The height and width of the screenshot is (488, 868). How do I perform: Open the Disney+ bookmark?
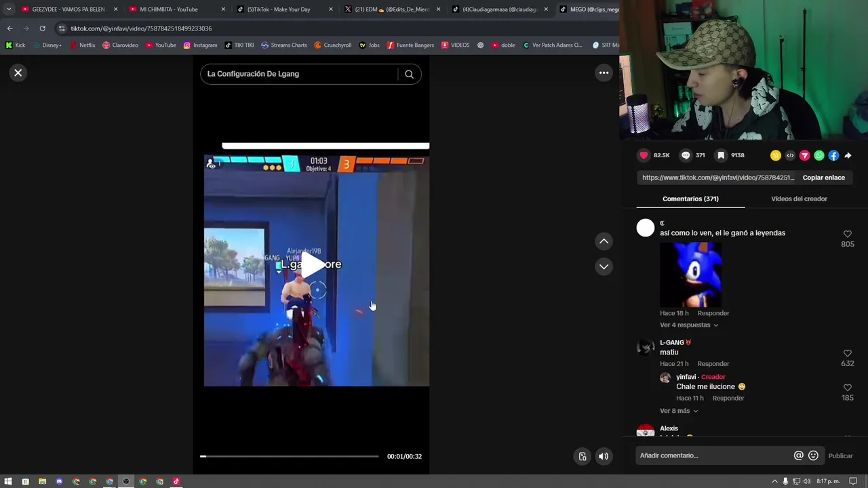coord(47,45)
